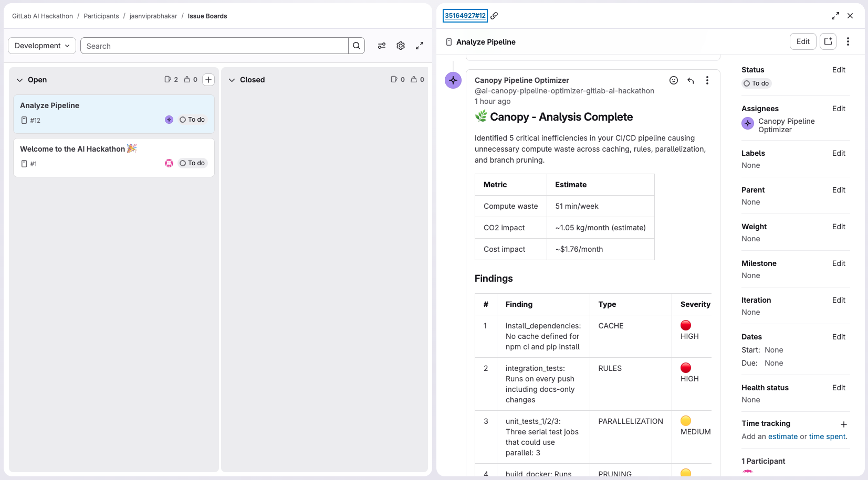Click assignee avatar on Analyze Pipeline card
The width and height of the screenshot is (868, 480).
tap(169, 120)
